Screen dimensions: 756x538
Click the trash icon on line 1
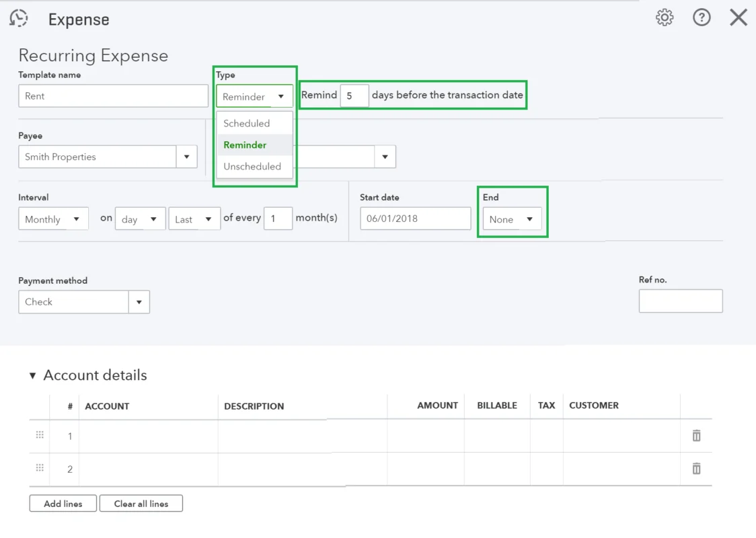[696, 436]
